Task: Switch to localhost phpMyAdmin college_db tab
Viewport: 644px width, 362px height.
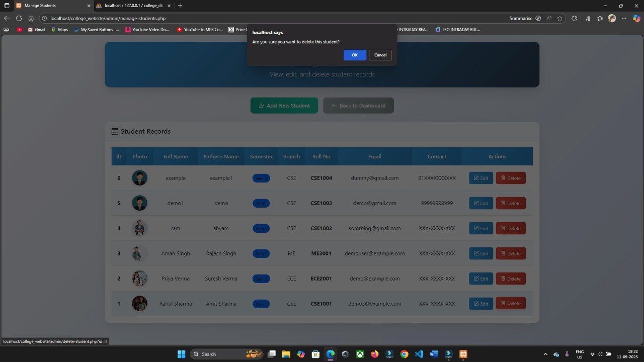Action: [x=133, y=6]
